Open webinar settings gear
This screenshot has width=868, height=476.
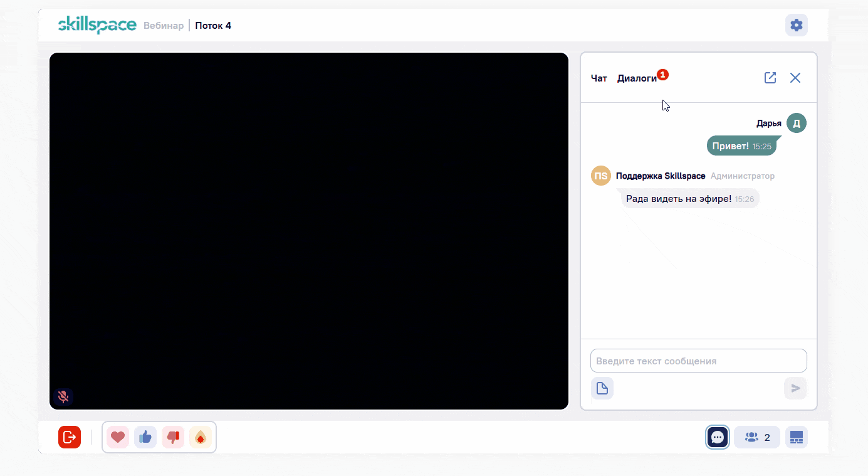click(x=796, y=25)
